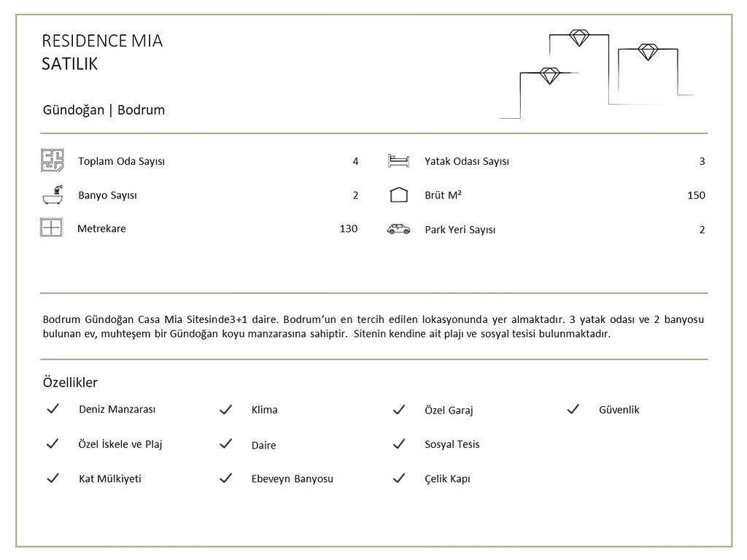This screenshot has width=747, height=560.
Task: Click the floor plan icon beside Toplam Oda Sayısı
Action: click(x=53, y=160)
